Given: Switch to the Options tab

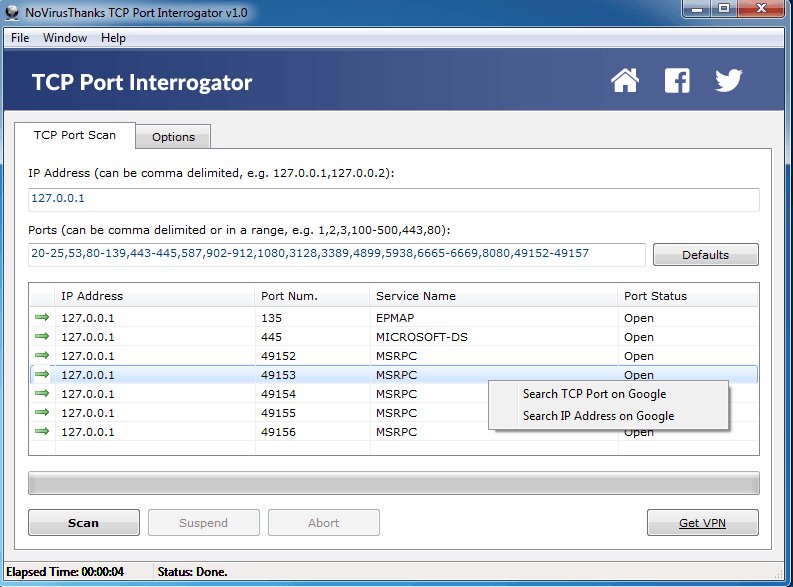Looking at the screenshot, I should 173,137.
